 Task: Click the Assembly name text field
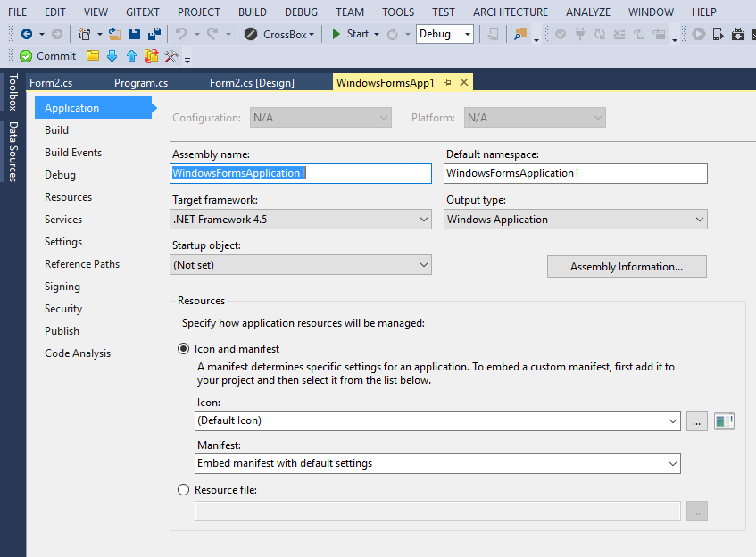(301, 173)
